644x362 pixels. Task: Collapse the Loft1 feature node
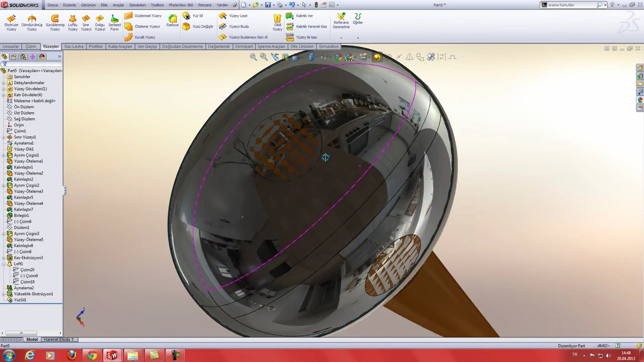[x=4, y=264]
